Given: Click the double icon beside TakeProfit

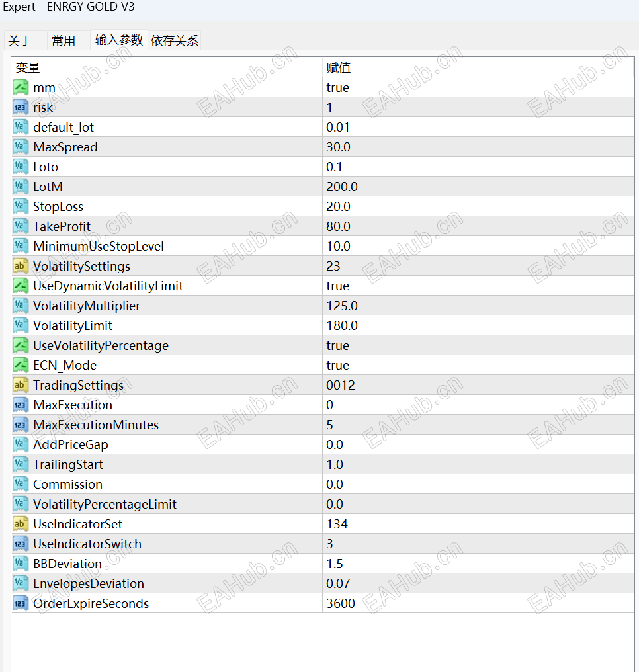Looking at the screenshot, I should 20,226.
